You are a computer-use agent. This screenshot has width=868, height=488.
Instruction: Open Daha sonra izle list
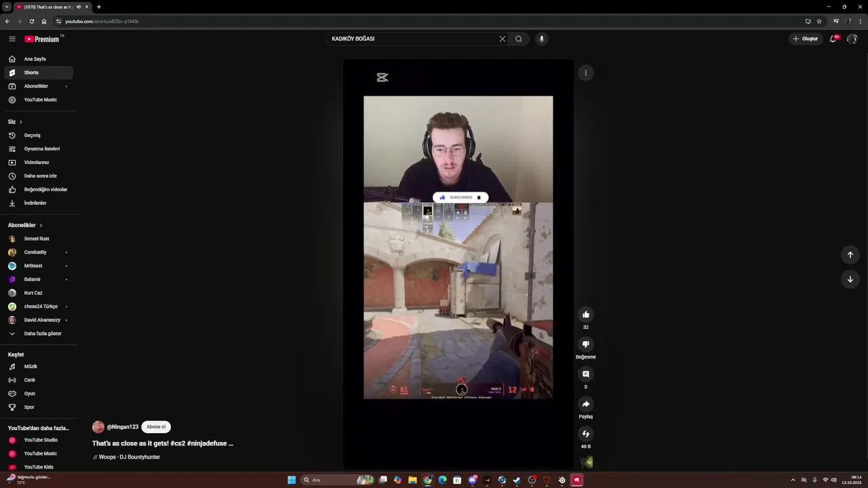click(x=39, y=176)
